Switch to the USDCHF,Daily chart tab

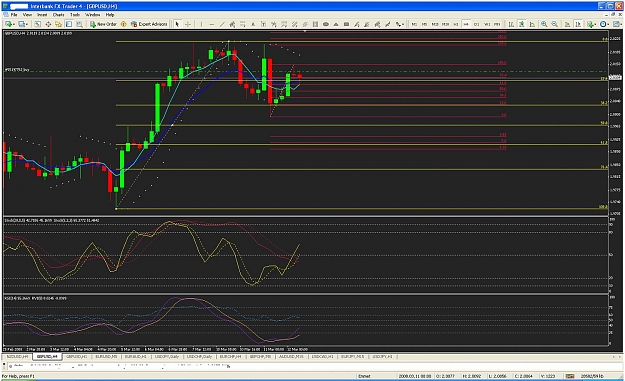(x=199, y=356)
